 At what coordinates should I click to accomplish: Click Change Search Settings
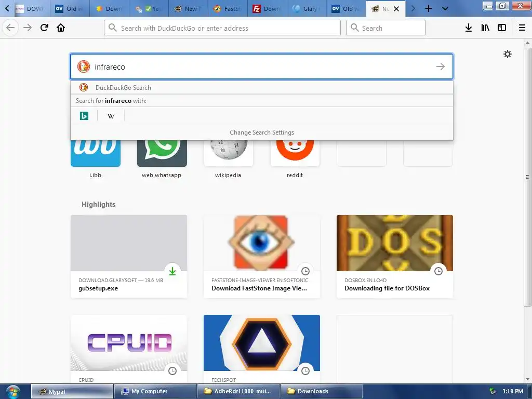point(262,132)
